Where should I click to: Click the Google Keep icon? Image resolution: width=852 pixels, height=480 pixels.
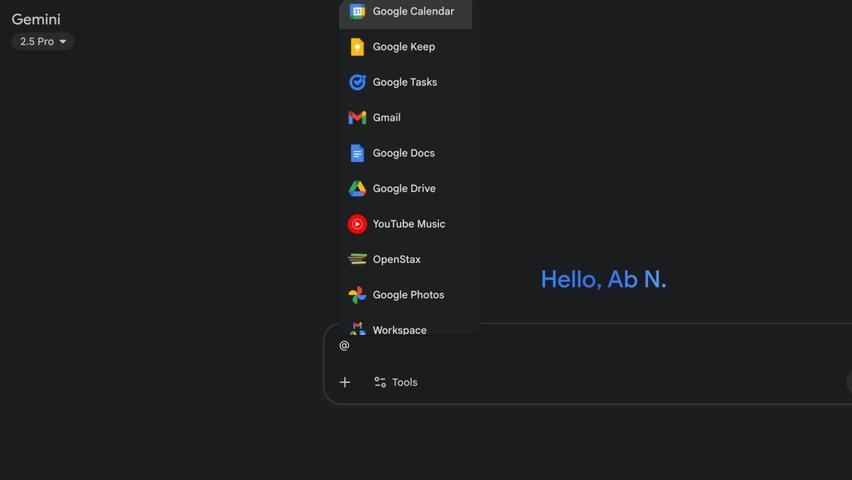(357, 47)
